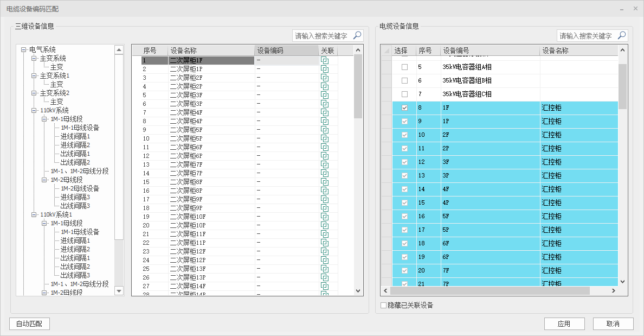The width and height of the screenshot is (644, 336).
Task: Enable the 隐藏已关联设备 checkbox
Action: click(384, 306)
